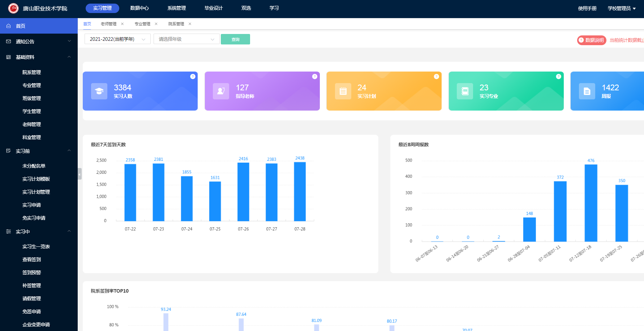Click the graduation cap icon on 实习人数 card

pos(99,91)
